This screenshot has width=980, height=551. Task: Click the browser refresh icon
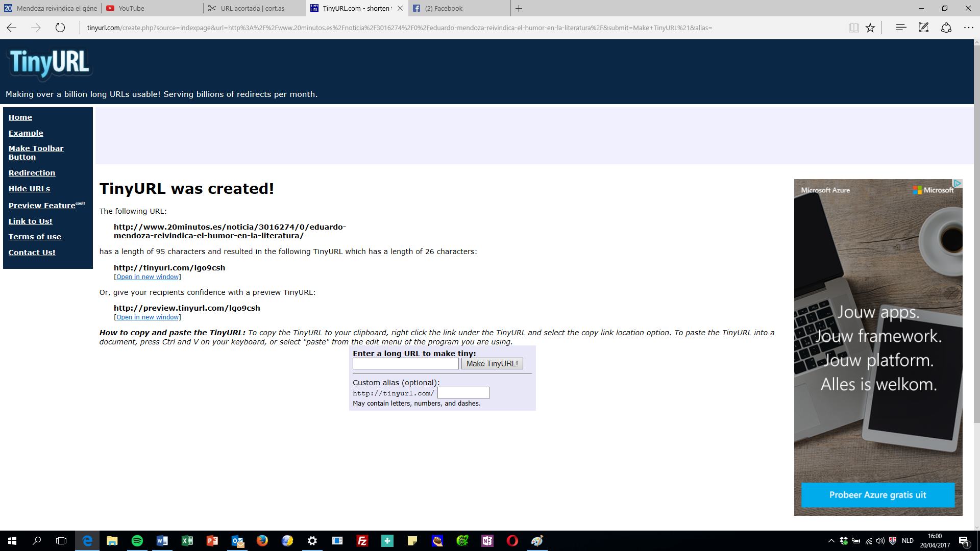coord(60,28)
